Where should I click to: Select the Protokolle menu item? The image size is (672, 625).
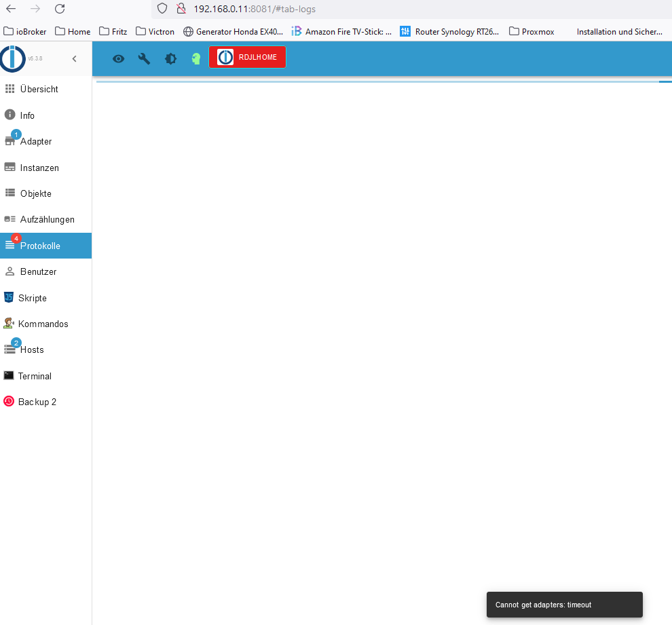[x=46, y=246]
